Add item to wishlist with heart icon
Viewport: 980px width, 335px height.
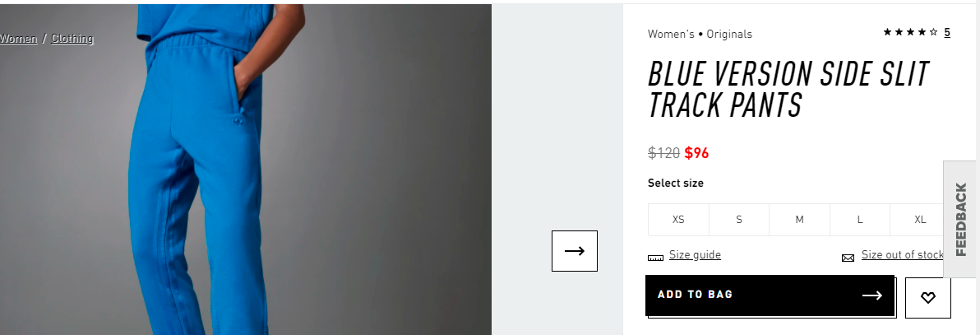928,298
